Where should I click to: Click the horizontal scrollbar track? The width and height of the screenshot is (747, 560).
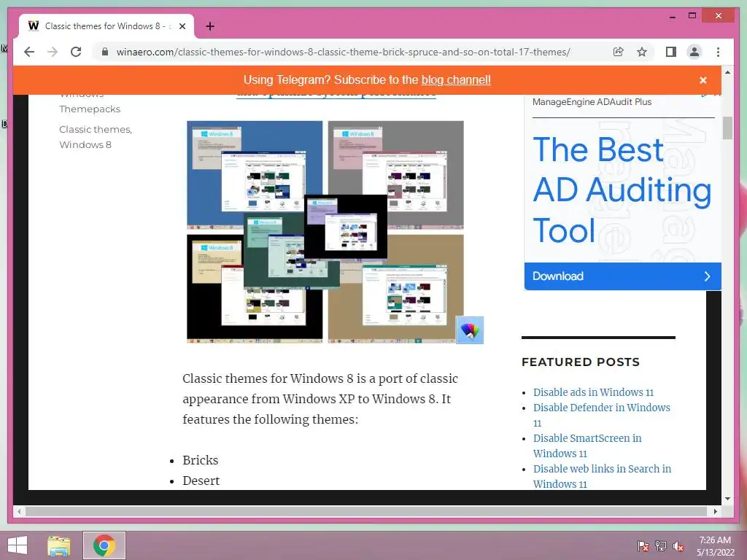tap(367, 511)
